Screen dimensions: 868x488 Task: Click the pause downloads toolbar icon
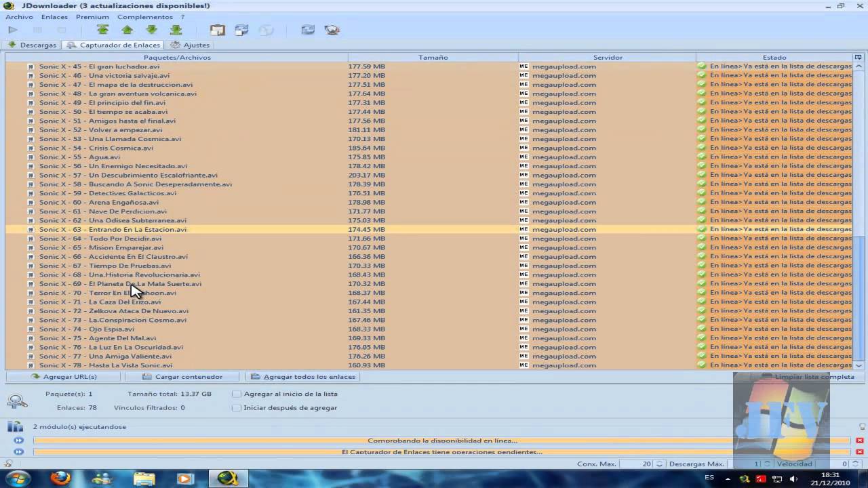[37, 30]
